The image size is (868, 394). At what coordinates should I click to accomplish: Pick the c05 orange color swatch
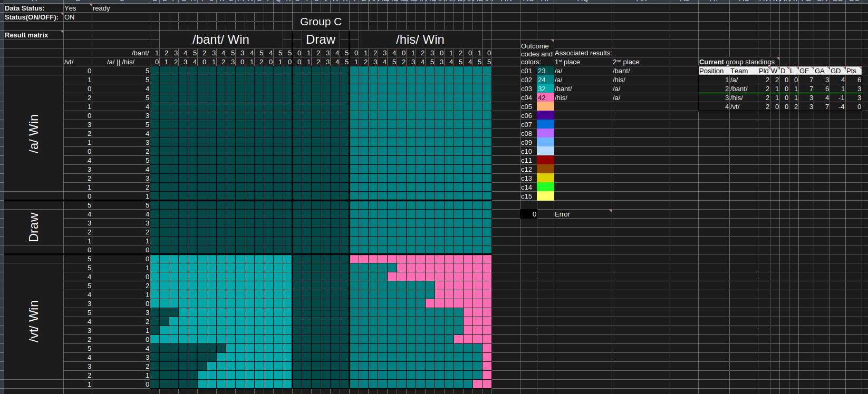pyautogui.click(x=545, y=107)
